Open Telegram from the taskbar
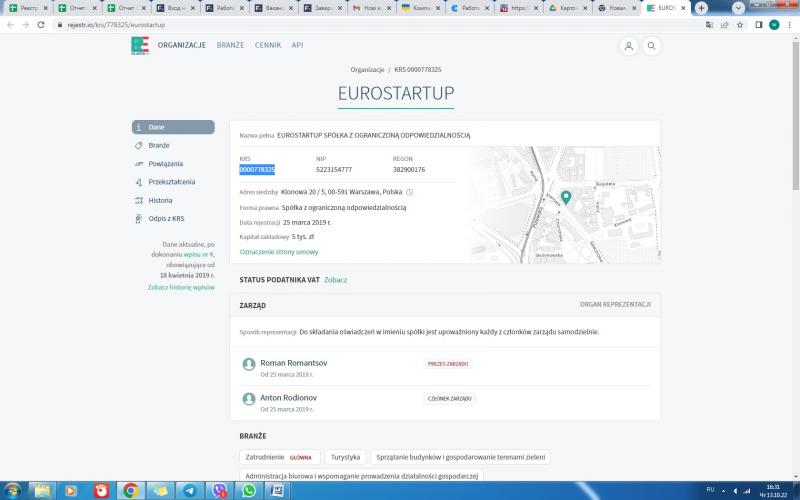 [189, 491]
